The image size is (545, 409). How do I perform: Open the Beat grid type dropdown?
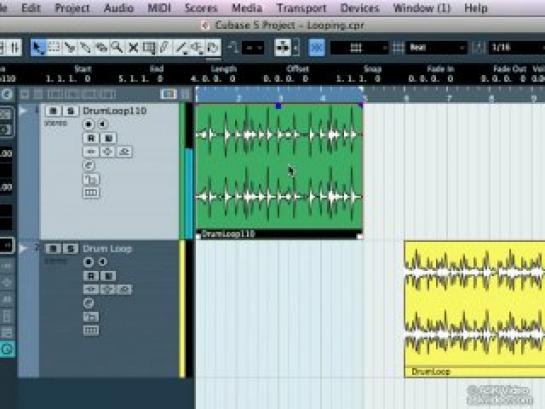(x=436, y=47)
